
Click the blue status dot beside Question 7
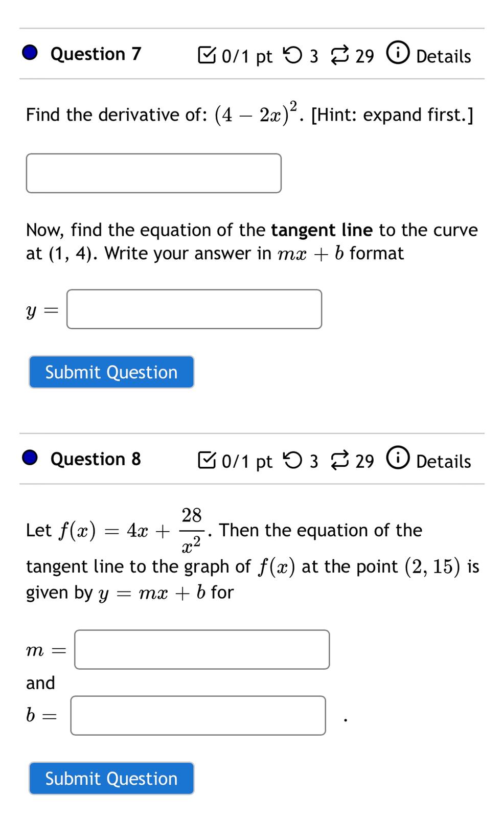click(29, 52)
